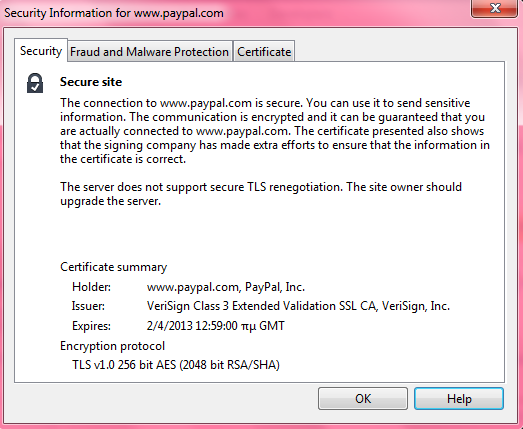Click the 'Secure site' heading
Image resolution: width=523 pixels, height=429 pixels.
91,82
